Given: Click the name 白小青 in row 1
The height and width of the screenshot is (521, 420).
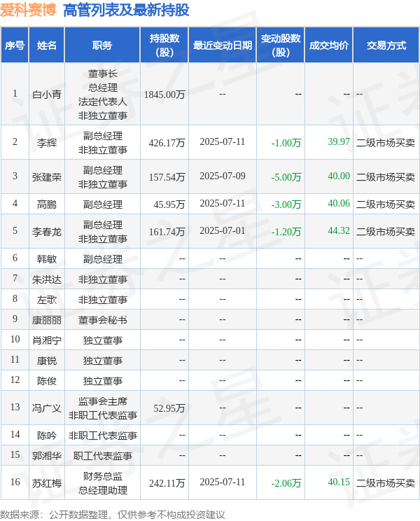Looking at the screenshot, I should [47, 95].
